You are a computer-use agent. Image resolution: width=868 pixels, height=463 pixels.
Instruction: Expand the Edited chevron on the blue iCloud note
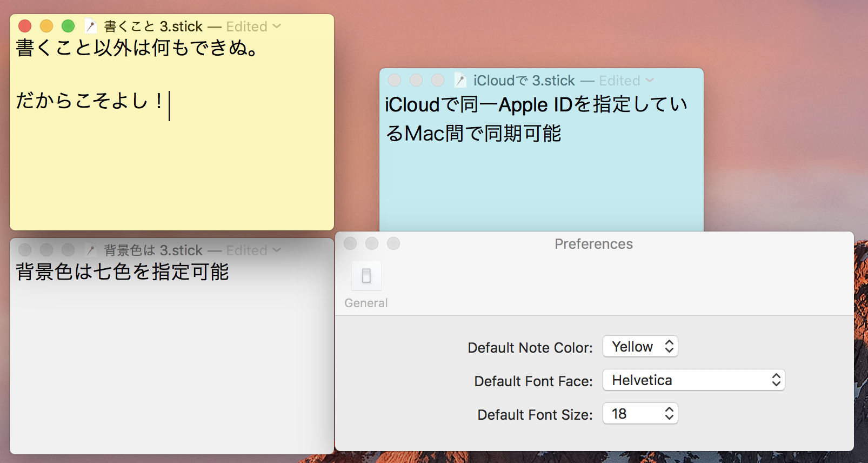[x=650, y=80]
